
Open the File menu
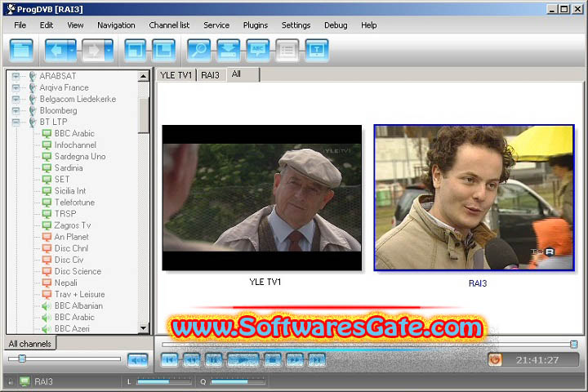[20, 25]
